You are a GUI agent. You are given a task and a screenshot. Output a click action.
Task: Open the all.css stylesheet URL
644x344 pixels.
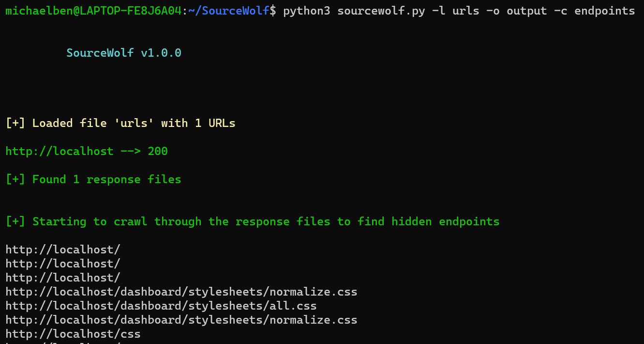coord(161,306)
